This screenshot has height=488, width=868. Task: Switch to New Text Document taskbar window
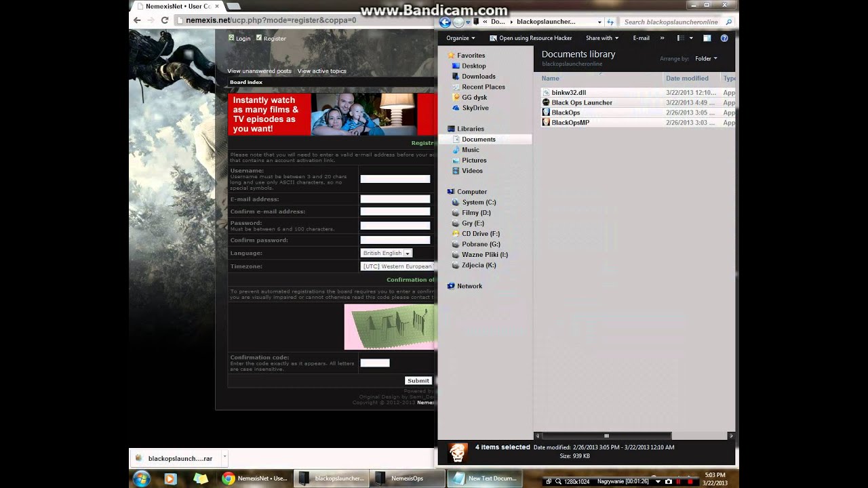(484, 478)
